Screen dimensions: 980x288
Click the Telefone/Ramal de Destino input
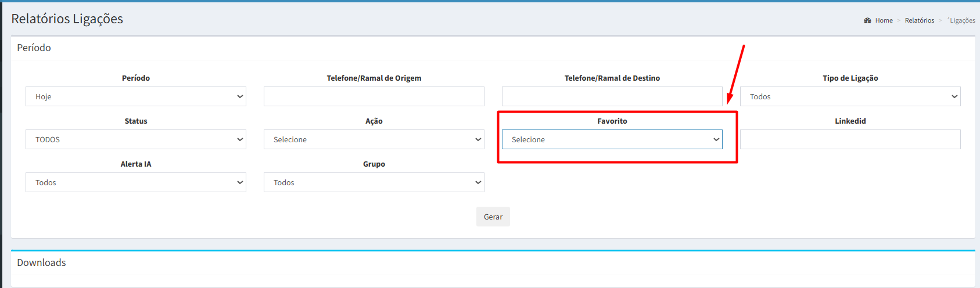click(x=612, y=96)
